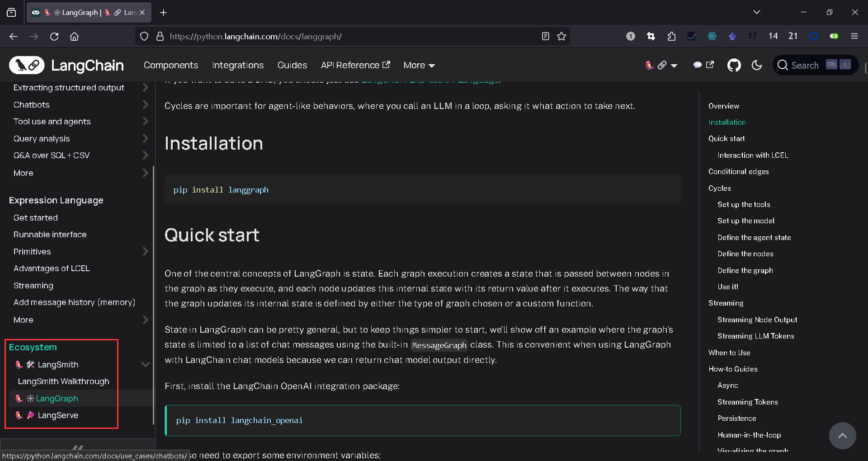
Task: Click the padlock site info icon
Action: point(160,37)
